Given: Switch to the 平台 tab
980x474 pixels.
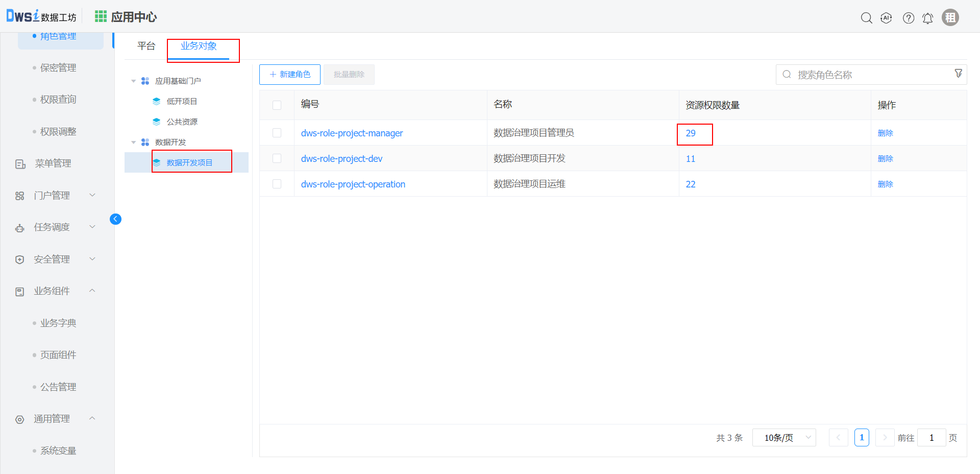Looking at the screenshot, I should [146, 46].
